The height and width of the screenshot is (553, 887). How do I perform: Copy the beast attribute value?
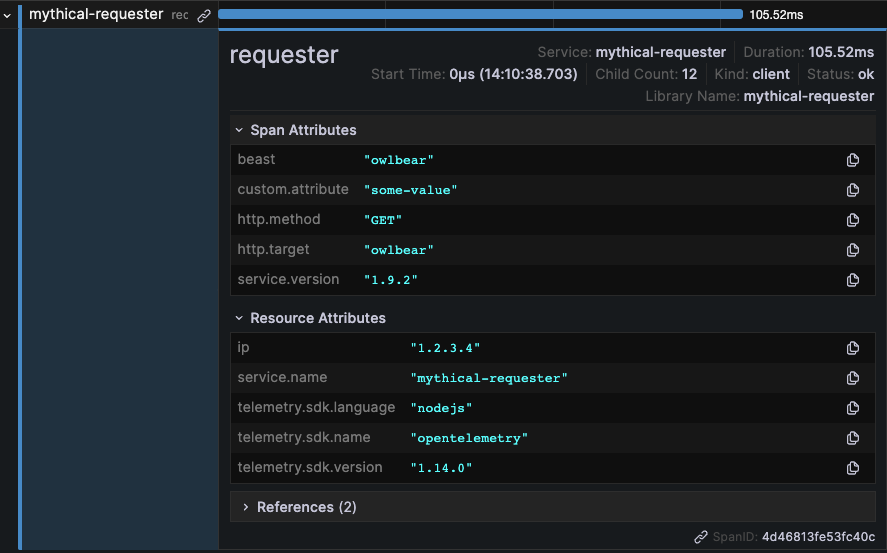pyautogui.click(x=853, y=160)
